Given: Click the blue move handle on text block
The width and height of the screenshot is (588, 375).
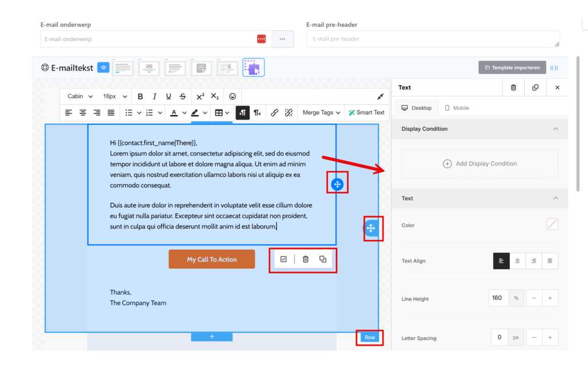Looking at the screenshot, I should pyautogui.click(x=337, y=184).
